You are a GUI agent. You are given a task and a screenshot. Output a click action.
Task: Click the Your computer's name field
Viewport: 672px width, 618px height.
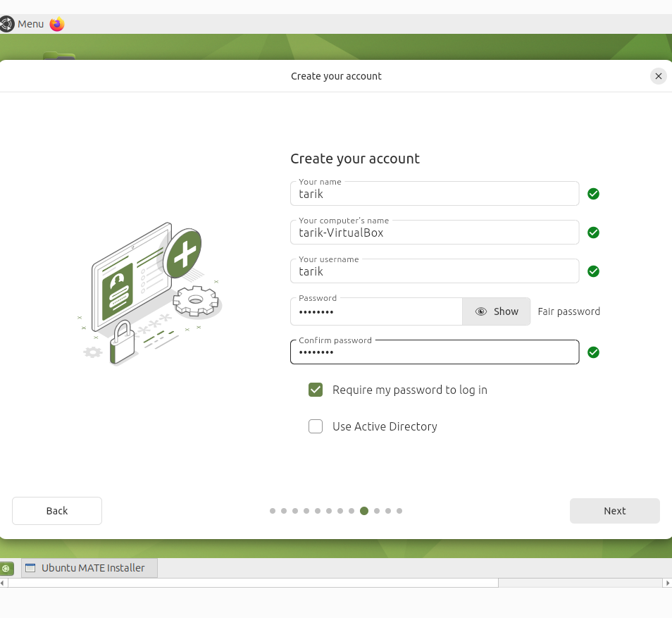coord(435,232)
